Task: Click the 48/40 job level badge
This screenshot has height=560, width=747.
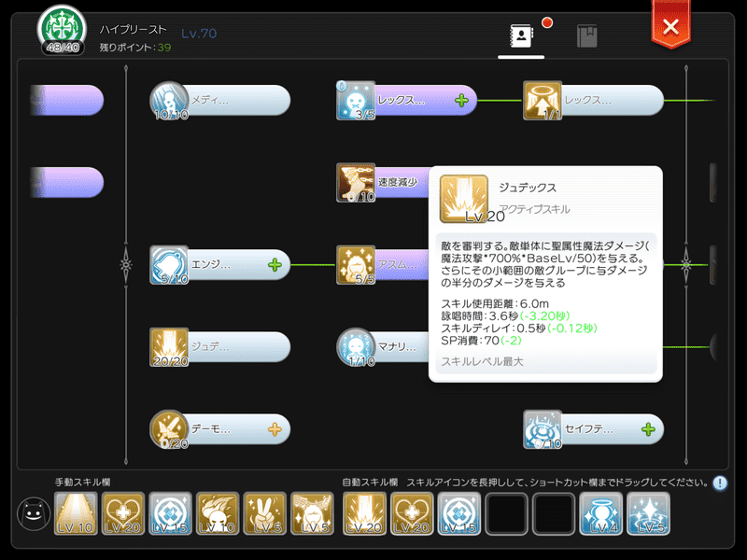Action: pyautogui.click(x=63, y=48)
